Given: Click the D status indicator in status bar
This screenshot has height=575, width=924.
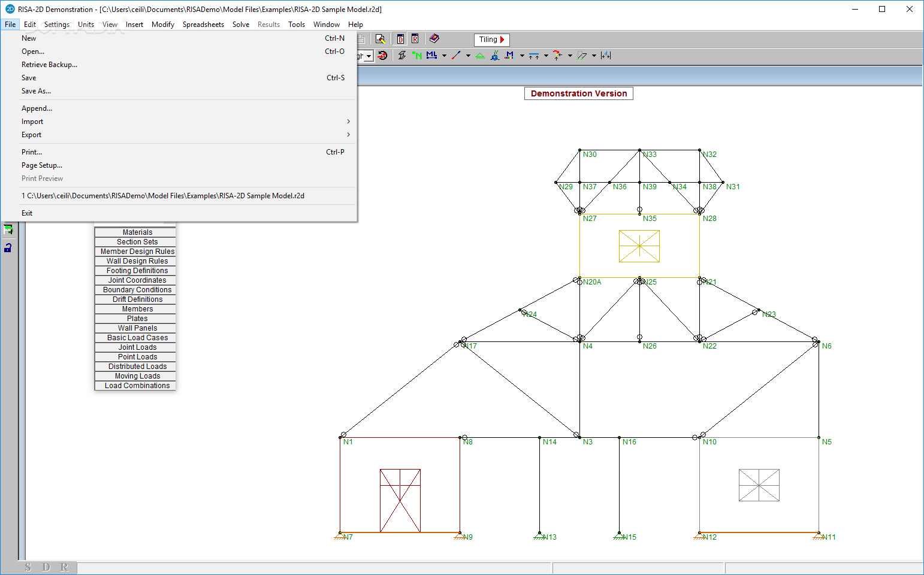Looking at the screenshot, I should [x=46, y=567].
